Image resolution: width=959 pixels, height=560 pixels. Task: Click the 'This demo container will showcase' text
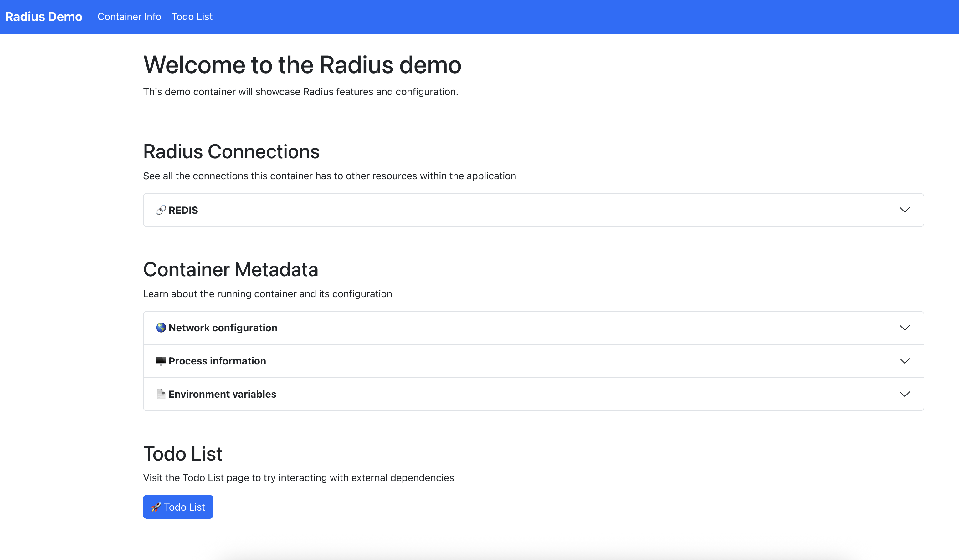point(301,92)
